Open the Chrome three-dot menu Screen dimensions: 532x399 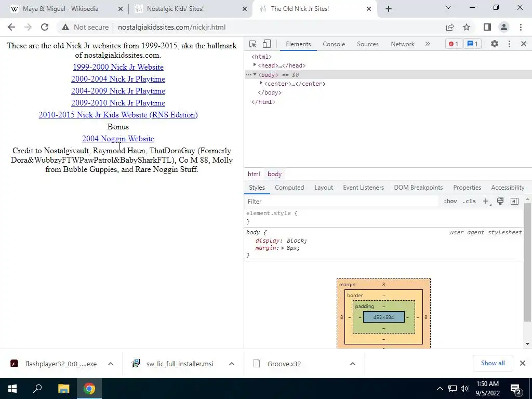pyautogui.click(x=521, y=27)
